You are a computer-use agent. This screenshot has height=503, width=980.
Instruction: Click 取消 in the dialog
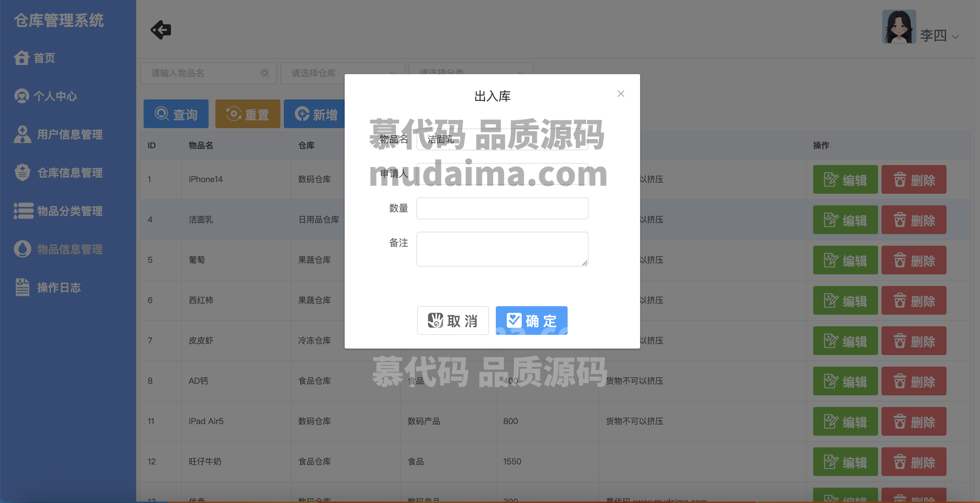(453, 321)
